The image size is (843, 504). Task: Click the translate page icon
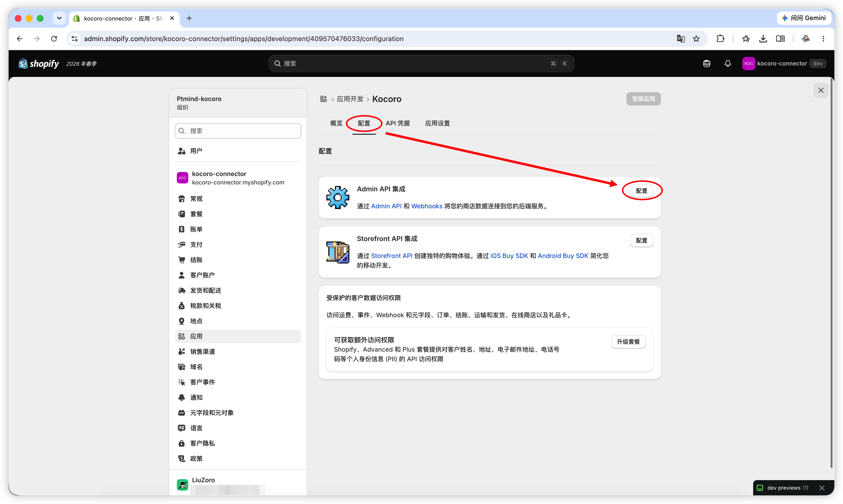tap(680, 39)
